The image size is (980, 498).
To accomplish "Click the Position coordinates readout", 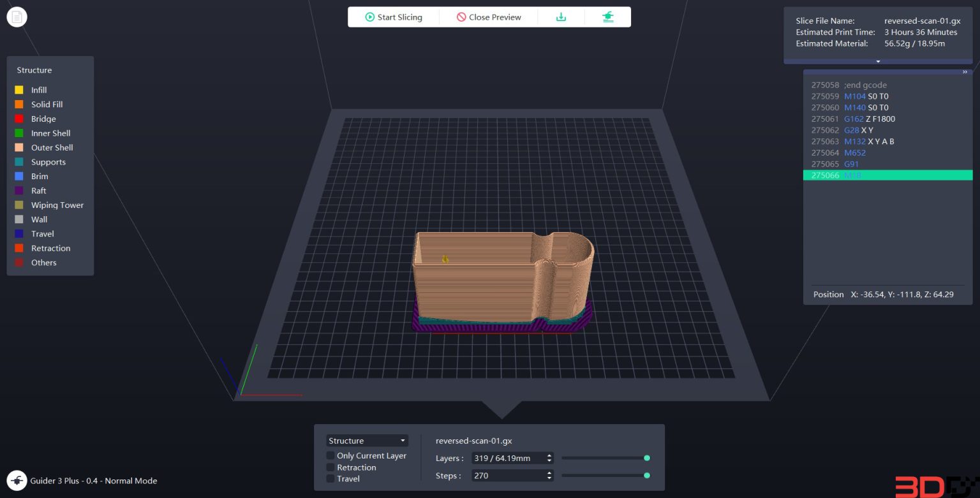I will tap(883, 295).
